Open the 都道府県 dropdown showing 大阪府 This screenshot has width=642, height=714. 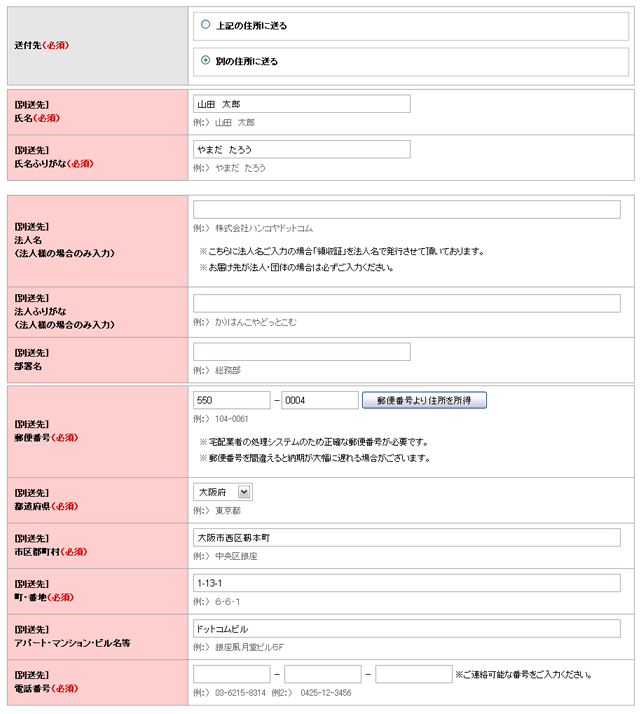[223, 491]
